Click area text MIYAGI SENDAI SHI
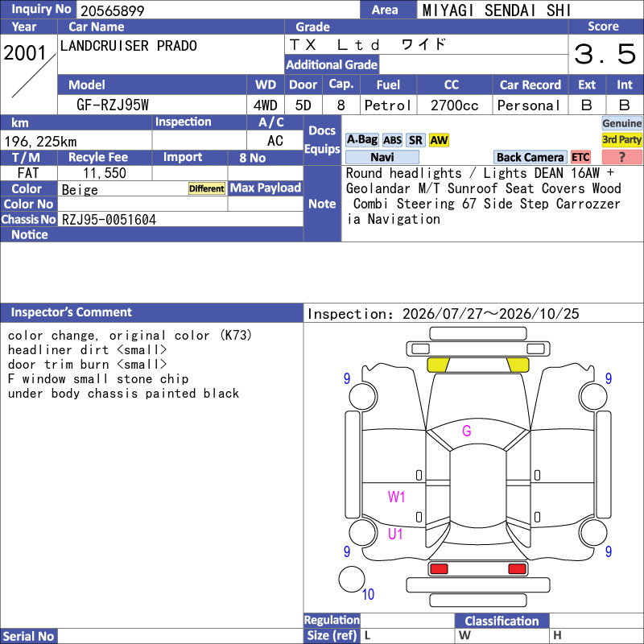The width and height of the screenshot is (644, 644). pos(497,10)
